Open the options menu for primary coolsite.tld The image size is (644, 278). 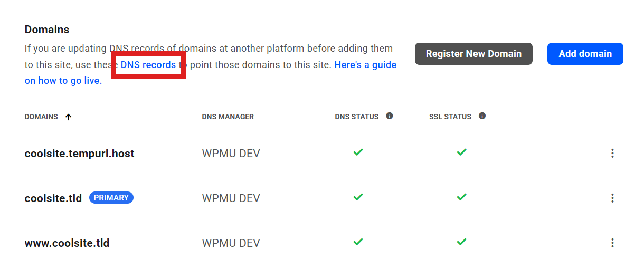point(612,198)
